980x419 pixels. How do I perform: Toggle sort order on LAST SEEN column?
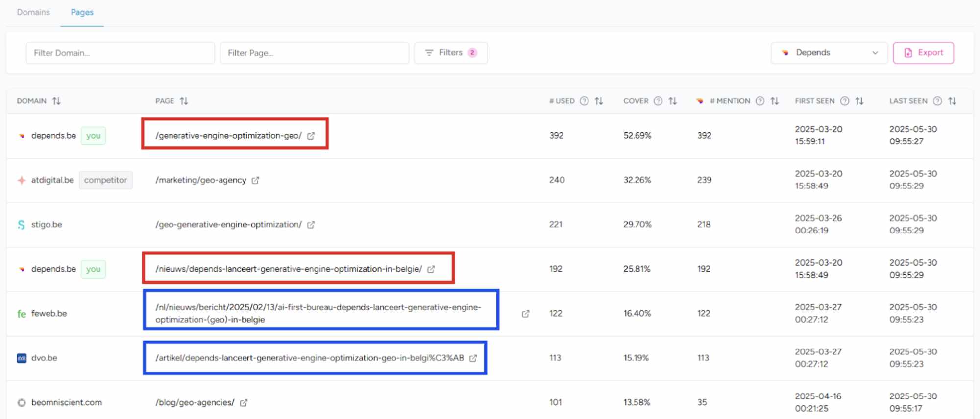952,101
